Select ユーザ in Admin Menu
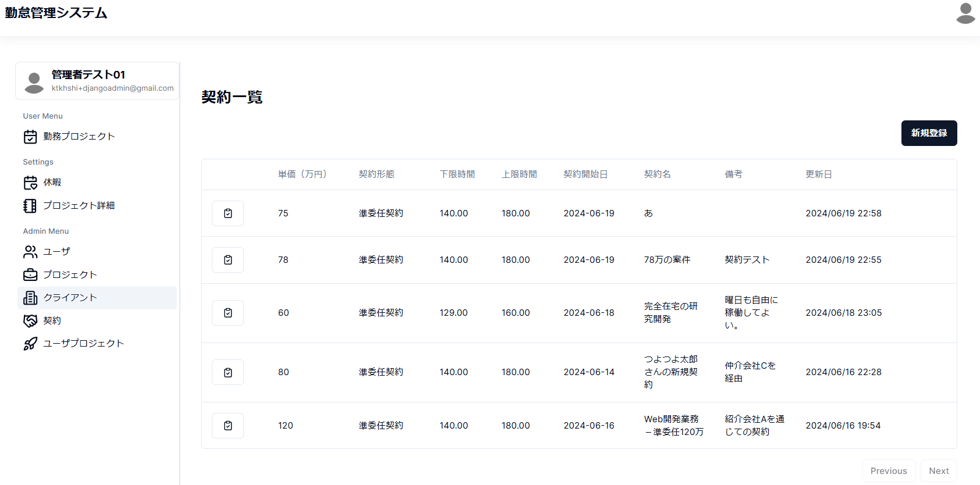This screenshot has width=980, height=485. (x=97, y=252)
